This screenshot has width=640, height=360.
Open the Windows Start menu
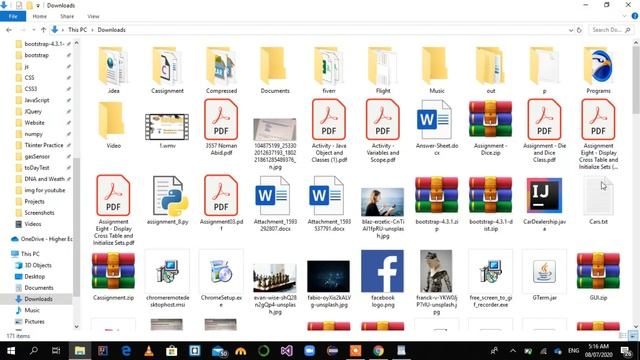11,351
